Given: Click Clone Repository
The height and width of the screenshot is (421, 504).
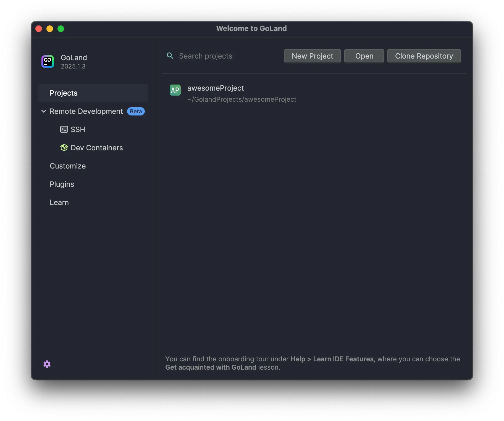Looking at the screenshot, I should pos(424,56).
